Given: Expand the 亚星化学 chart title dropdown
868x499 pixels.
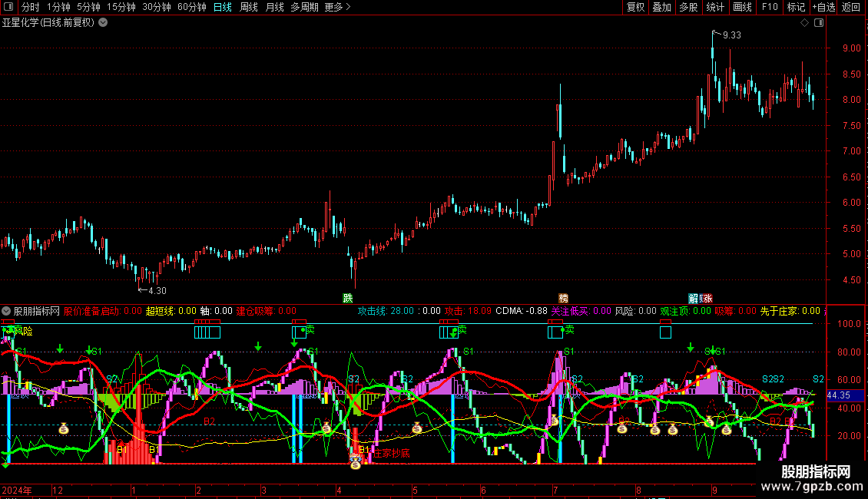Looking at the screenshot, I should click(103, 23).
